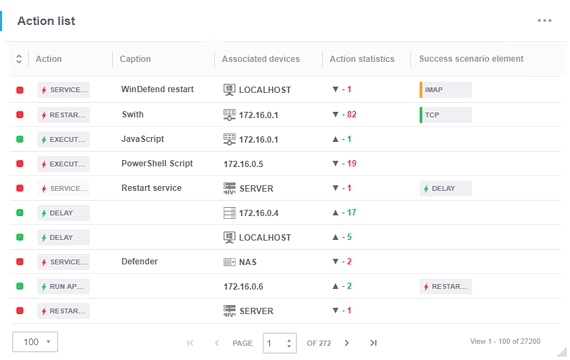Screen dimensions: 570x360
Task: Click the SERVER icon in Restart service row
Action: [229, 188]
